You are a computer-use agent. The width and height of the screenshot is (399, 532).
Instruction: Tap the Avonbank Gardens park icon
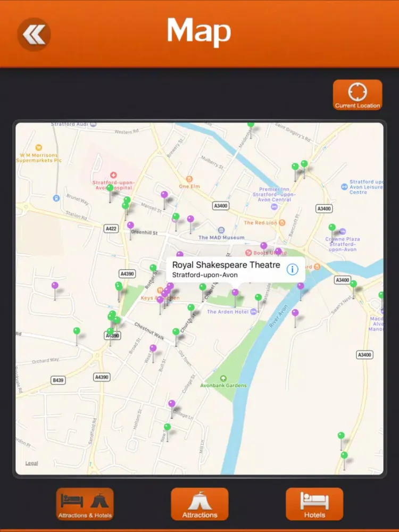223,378
